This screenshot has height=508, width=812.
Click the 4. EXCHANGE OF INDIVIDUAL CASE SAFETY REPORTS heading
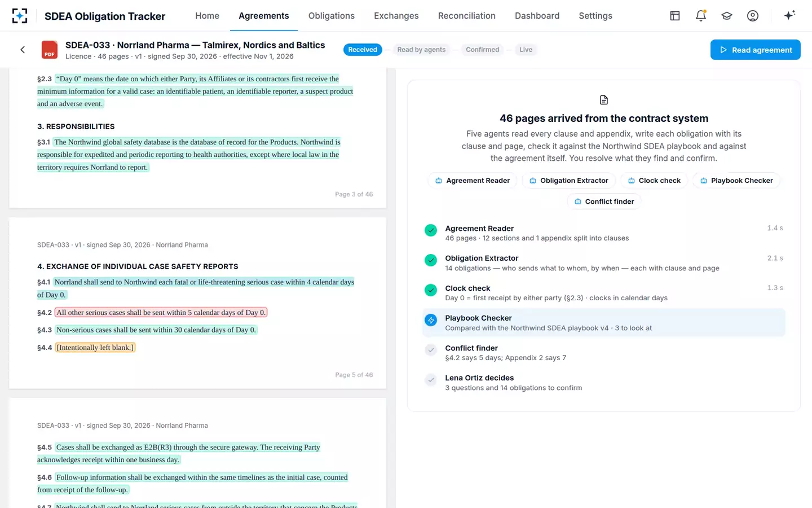(138, 266)
